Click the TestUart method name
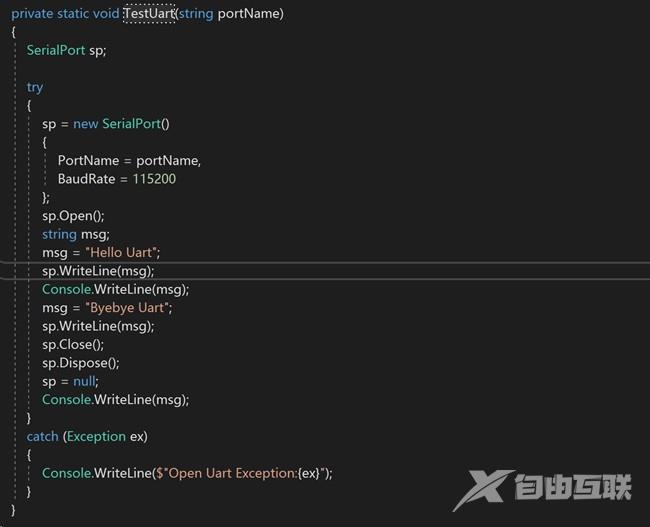This screenshot has height=527, width=650. (x=148, y=14)
